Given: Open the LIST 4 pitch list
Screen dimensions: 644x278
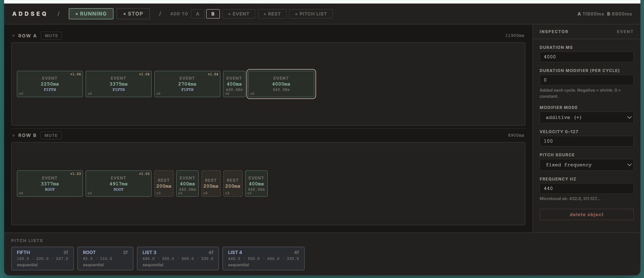Looking at the screenshot, I should pos(264,258).
